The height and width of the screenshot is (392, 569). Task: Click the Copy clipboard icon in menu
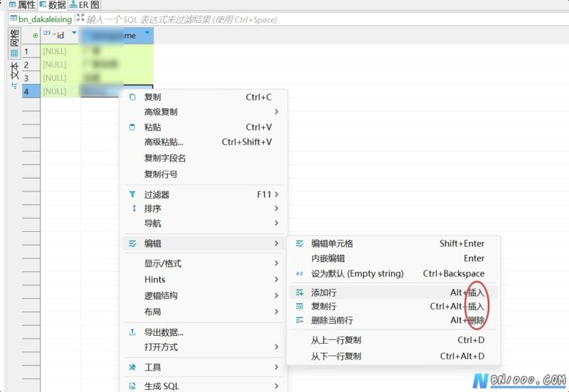point(132,97)
